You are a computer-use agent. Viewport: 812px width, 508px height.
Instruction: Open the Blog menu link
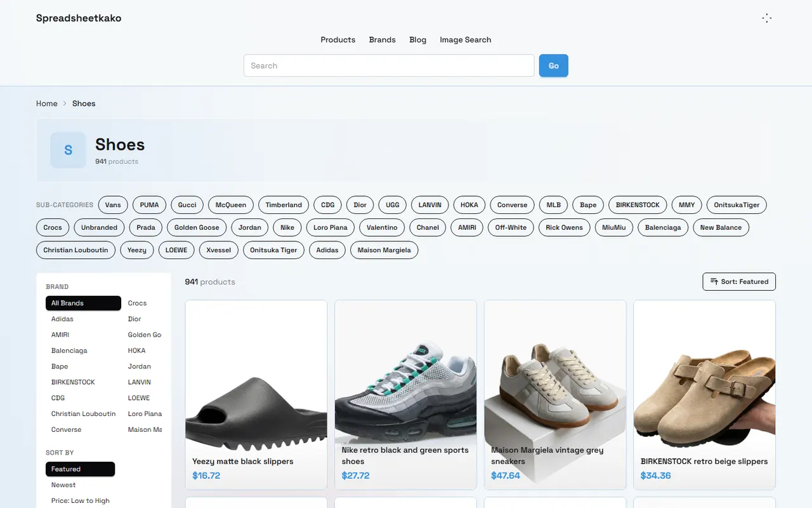(418, 39)
